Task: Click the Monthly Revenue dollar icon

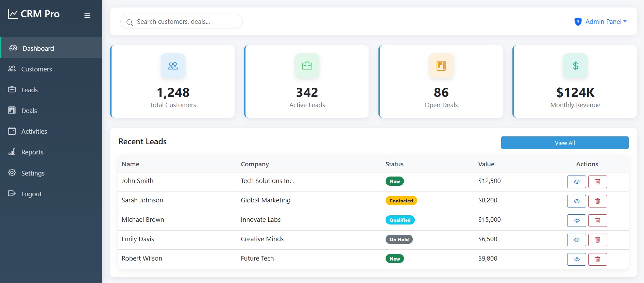Action: click(x=575, y=66)
